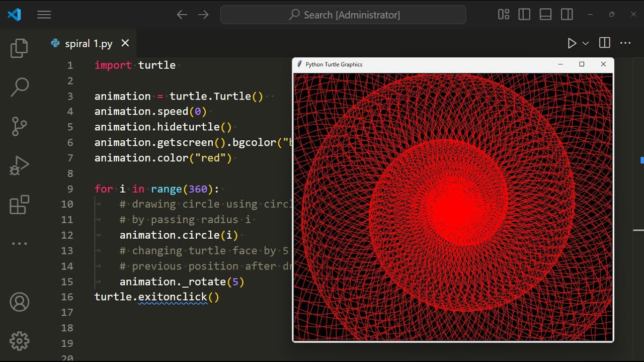The width and height of the screenshot is (644, 362).
Task: Open the Search view in activity bar
Action: point(19,87)
